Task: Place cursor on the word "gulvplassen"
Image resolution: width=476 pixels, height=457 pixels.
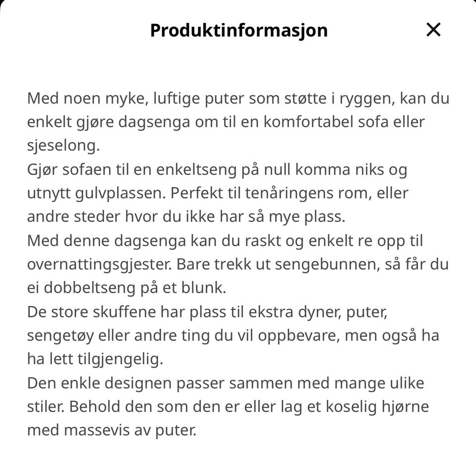Action: tap(119, 193)
